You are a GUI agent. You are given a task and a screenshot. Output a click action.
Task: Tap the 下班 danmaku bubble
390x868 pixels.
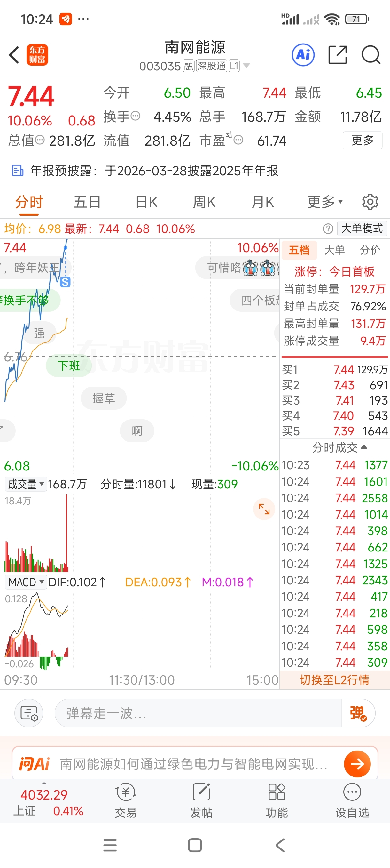point(69,366)
